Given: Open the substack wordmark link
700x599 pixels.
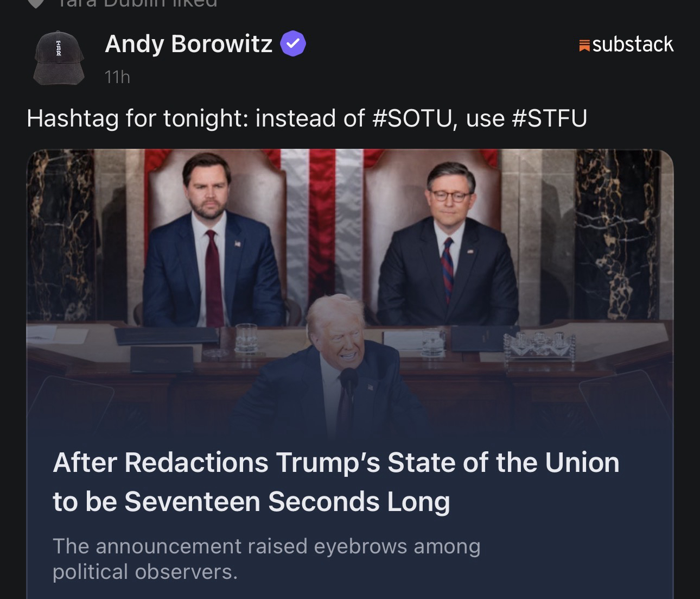Looking at the screenshot, I should click(633, 44).
